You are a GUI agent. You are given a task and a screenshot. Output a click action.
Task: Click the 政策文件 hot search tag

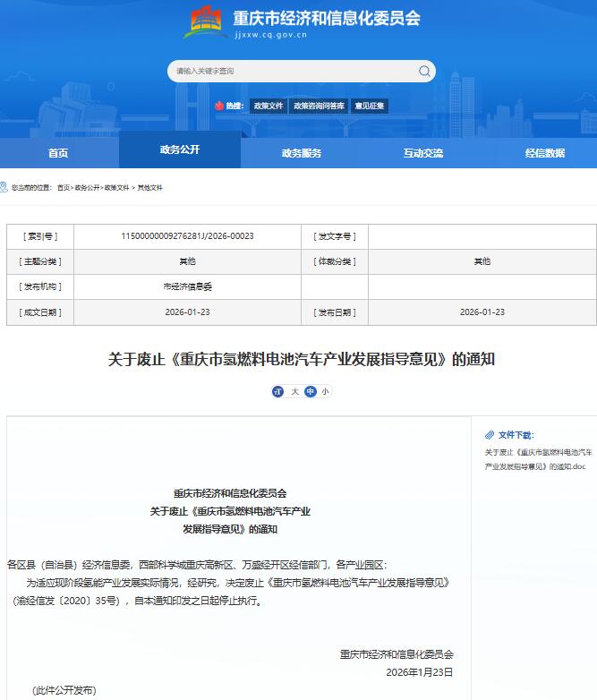pos(267,106)
